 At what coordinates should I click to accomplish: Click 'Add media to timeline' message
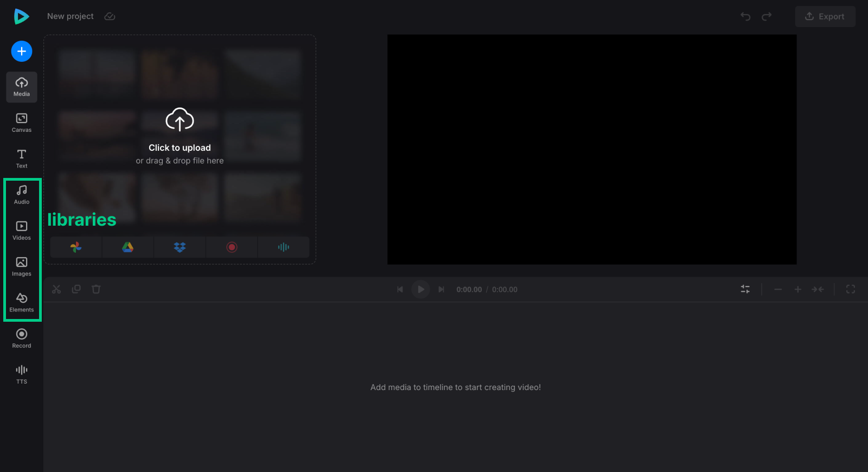[456, 387]
